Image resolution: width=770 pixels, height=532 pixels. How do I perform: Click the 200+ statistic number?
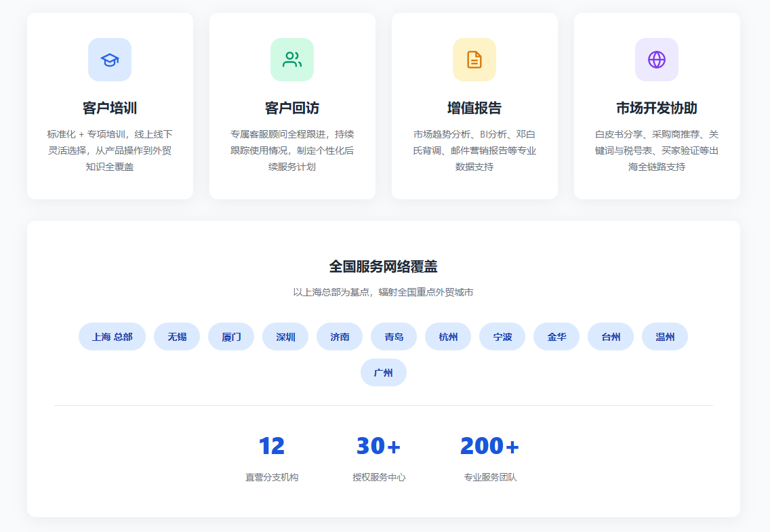(489, 446)
